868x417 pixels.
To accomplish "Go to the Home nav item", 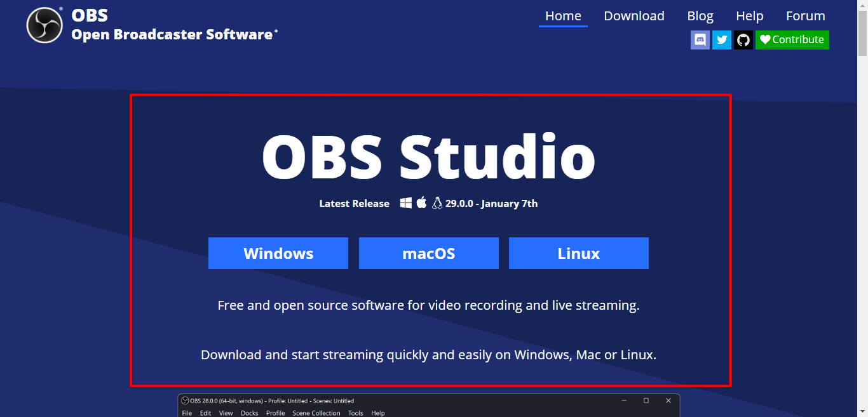I will tap(563, 16).
